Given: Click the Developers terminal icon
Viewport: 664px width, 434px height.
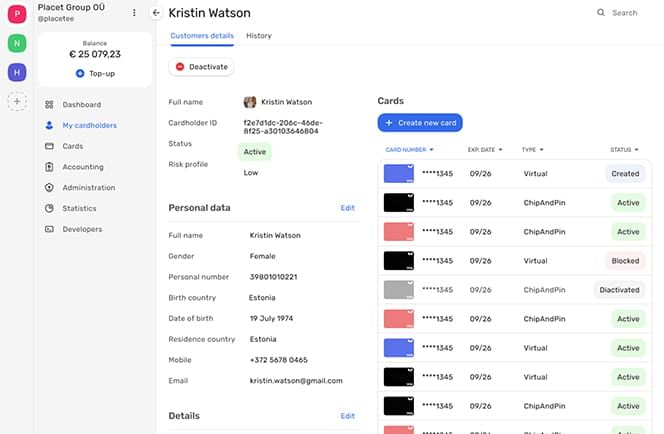Looking at the screenshot, I should pos(49,229).
